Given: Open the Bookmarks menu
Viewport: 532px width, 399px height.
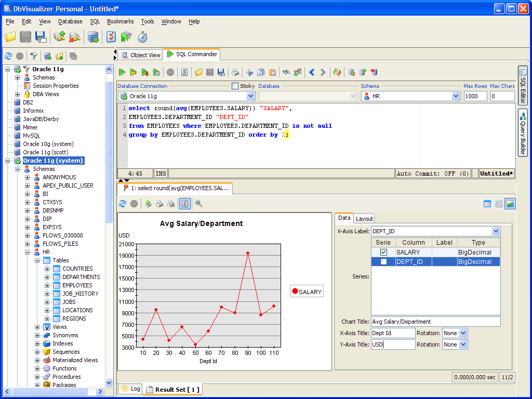Looking at the screenshot, I should (x=120, y=21).
